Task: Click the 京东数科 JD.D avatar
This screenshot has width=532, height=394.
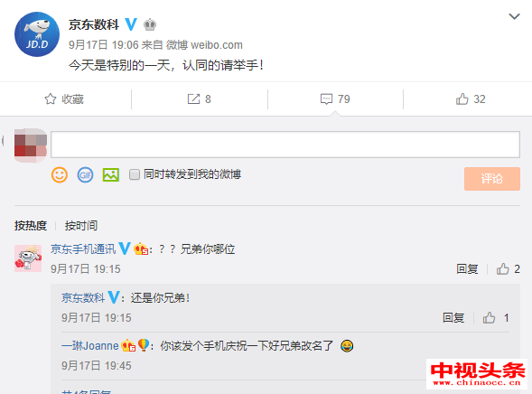Action: click(37, 34)
